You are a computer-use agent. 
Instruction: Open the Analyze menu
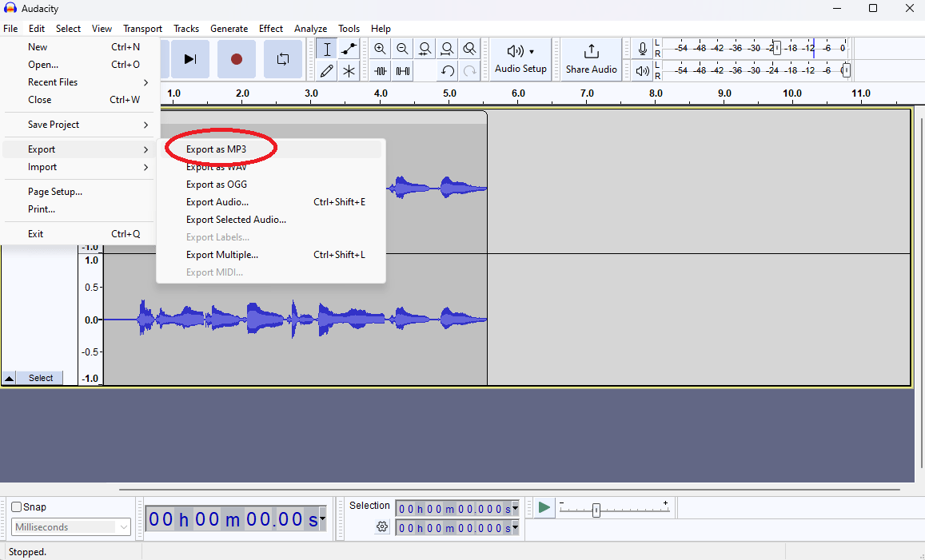click(x=311, y=28)
